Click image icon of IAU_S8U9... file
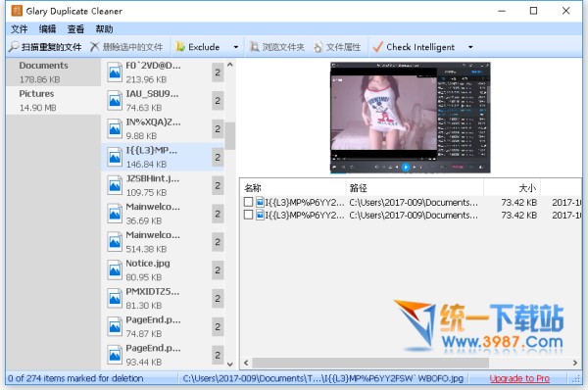This screenshot has width=588, height=390. (x=115, y=101)
